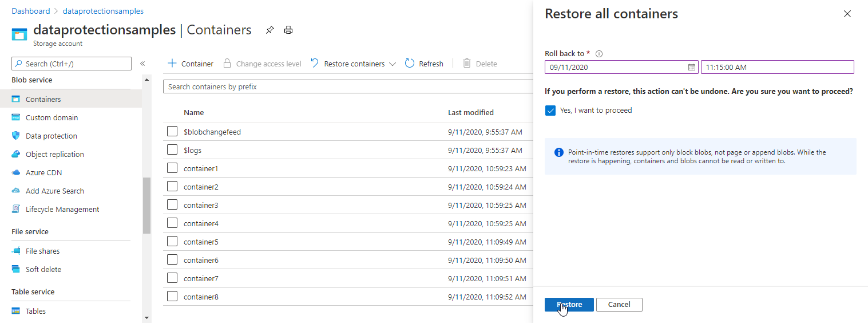
Task: Click the Object replication icon
Action: tap(16, 154)
